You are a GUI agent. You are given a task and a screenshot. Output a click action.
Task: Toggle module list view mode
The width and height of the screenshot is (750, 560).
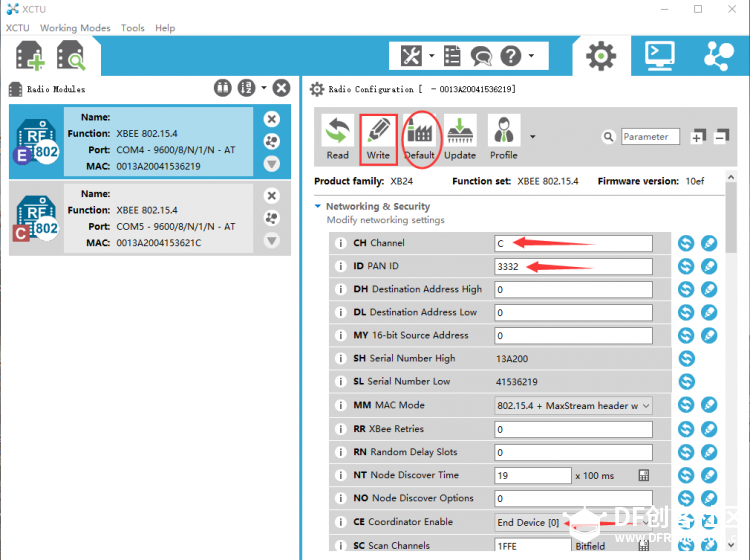222,88
